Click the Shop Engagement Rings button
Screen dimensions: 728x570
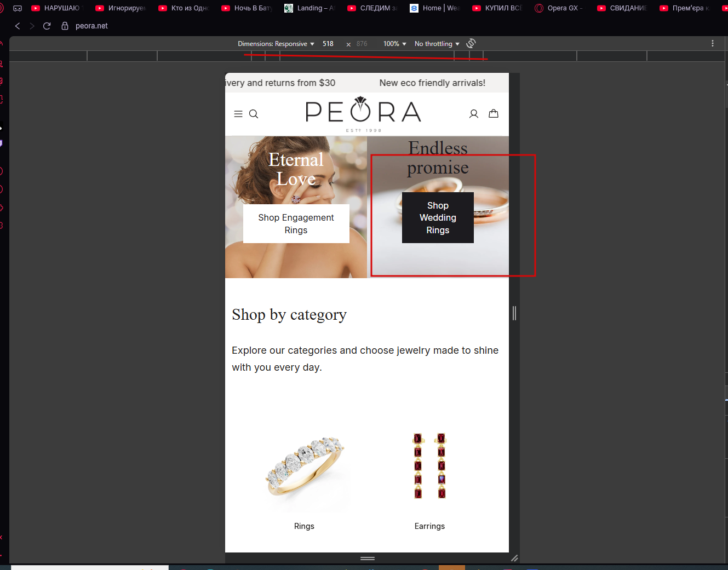click(296, 223)
